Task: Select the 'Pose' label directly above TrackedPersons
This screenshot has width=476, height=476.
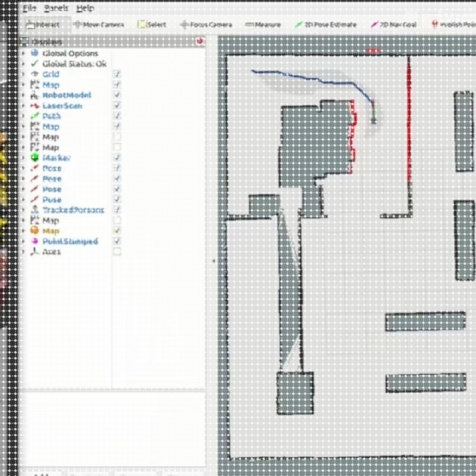Action: point(52,200)
